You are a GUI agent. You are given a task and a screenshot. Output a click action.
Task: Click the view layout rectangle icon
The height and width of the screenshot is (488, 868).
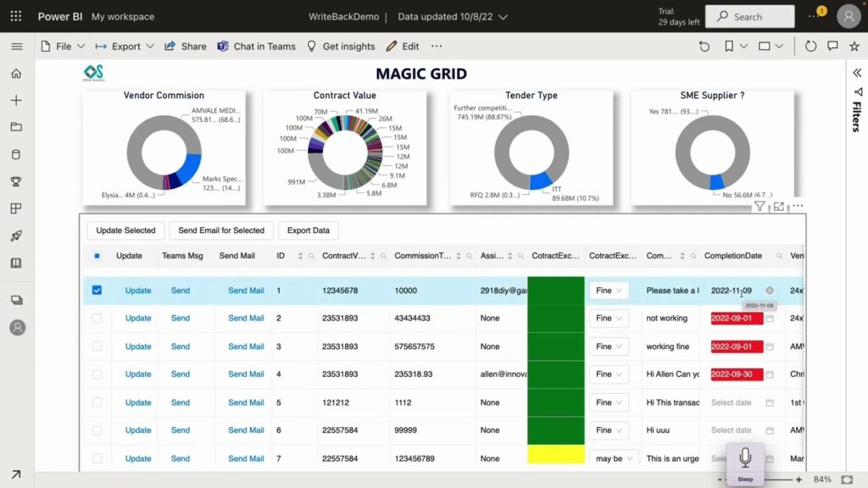pyautogui.click(x=764, y=47)
